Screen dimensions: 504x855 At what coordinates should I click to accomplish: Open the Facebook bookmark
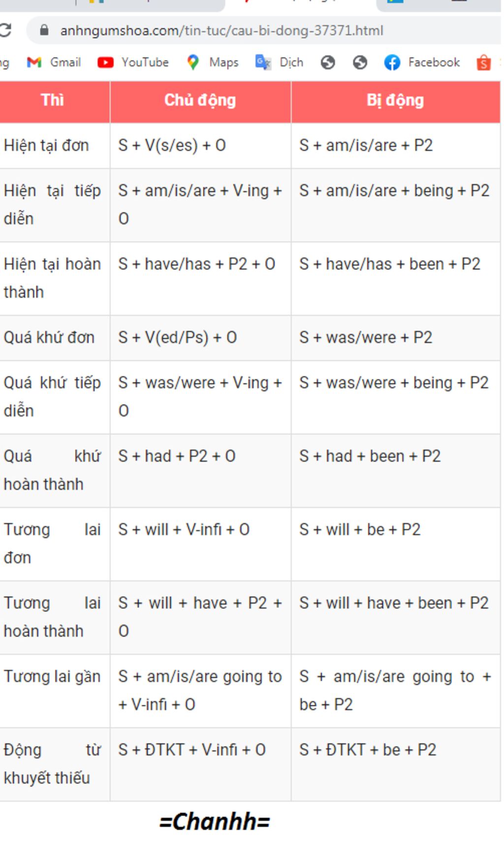[x=422, y=63]
